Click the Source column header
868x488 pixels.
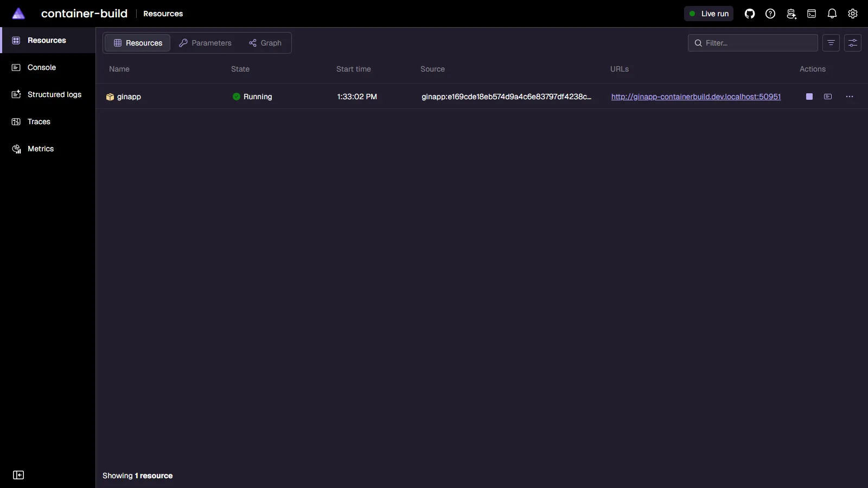(432, 69)
